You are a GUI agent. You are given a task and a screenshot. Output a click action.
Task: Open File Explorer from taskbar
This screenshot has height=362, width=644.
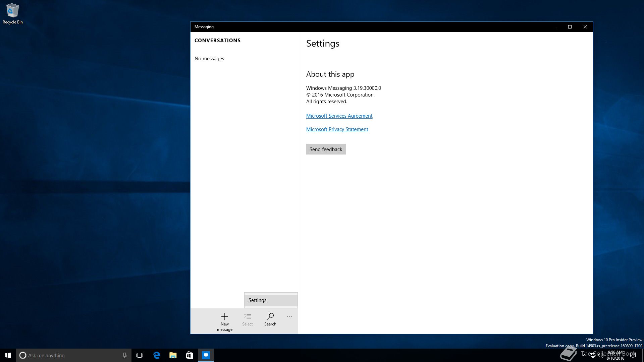point(173,355)
